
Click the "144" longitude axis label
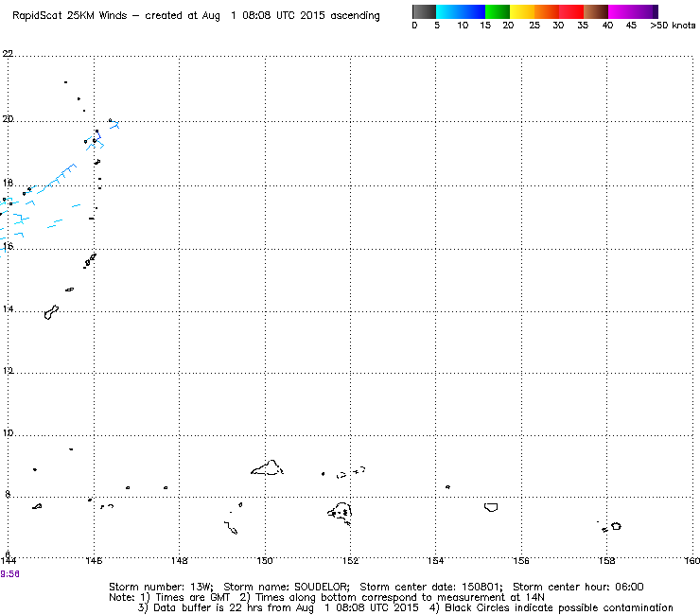[9, 560]
